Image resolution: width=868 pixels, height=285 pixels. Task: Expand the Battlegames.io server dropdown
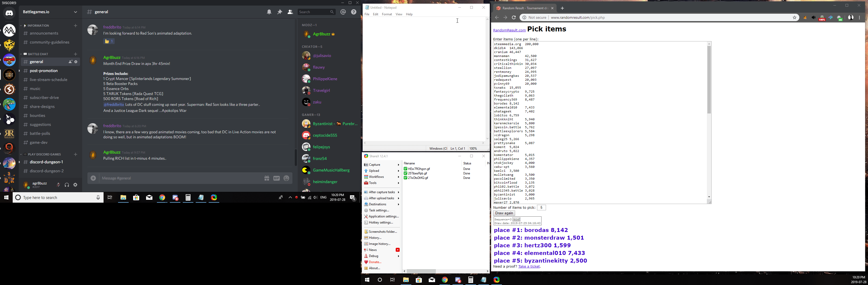coord(76,12)
